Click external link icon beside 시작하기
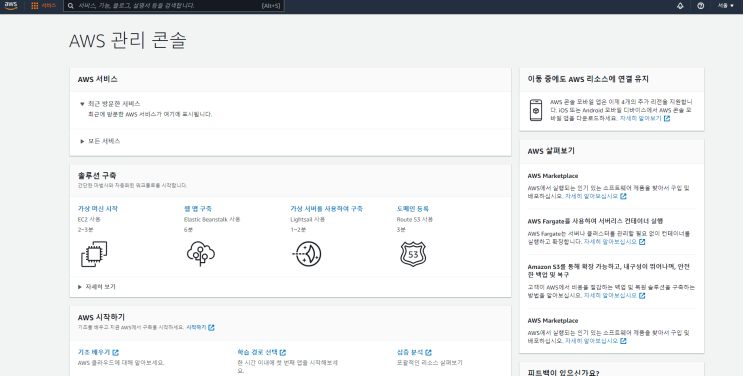The height and width of the screenshot is (376, 743). coord(211,328)
